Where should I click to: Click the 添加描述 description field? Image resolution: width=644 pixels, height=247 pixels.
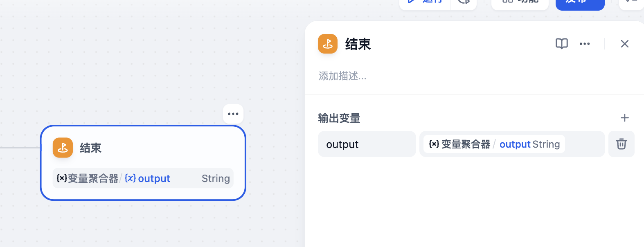[342, 76]
